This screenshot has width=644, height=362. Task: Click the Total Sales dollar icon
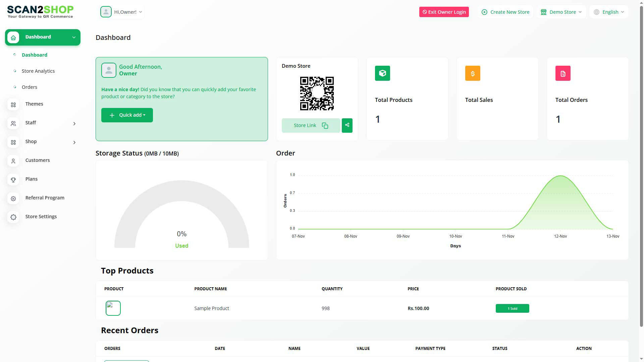[473, 73]
